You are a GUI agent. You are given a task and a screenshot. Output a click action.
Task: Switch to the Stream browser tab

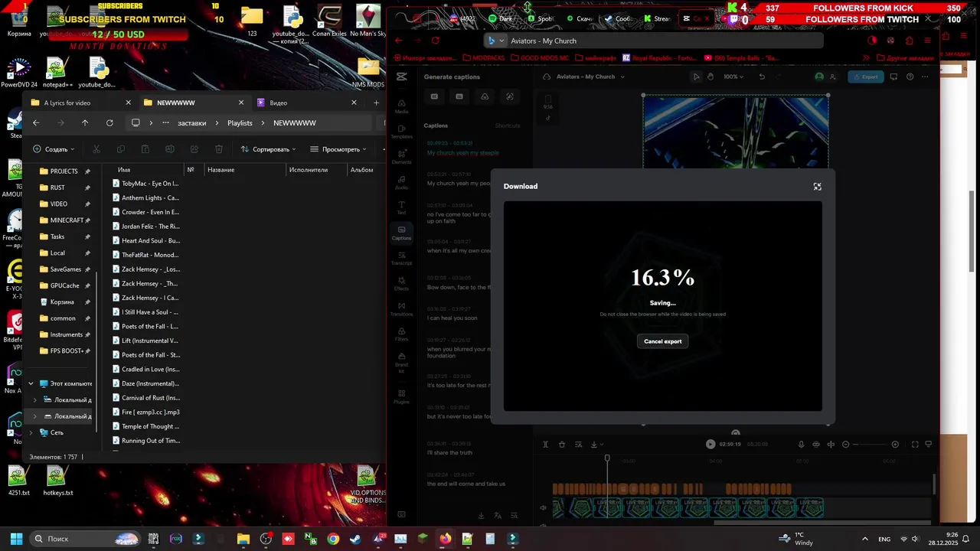[657, 18]
